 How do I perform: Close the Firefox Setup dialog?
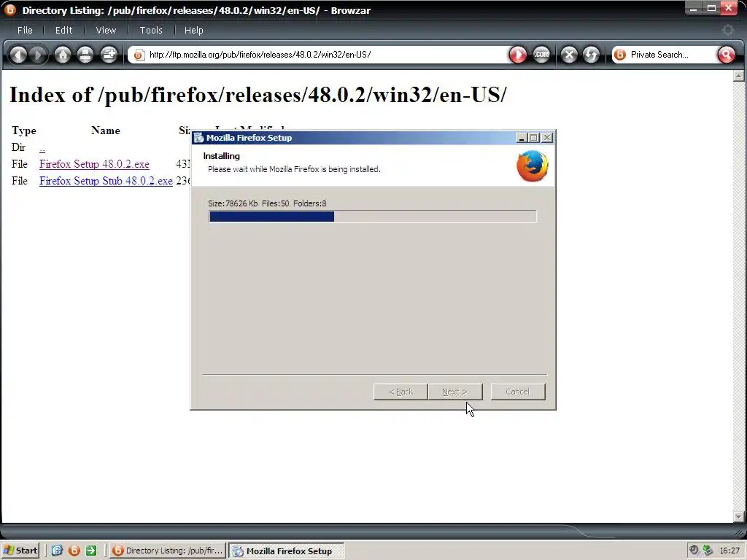point(547,138)
